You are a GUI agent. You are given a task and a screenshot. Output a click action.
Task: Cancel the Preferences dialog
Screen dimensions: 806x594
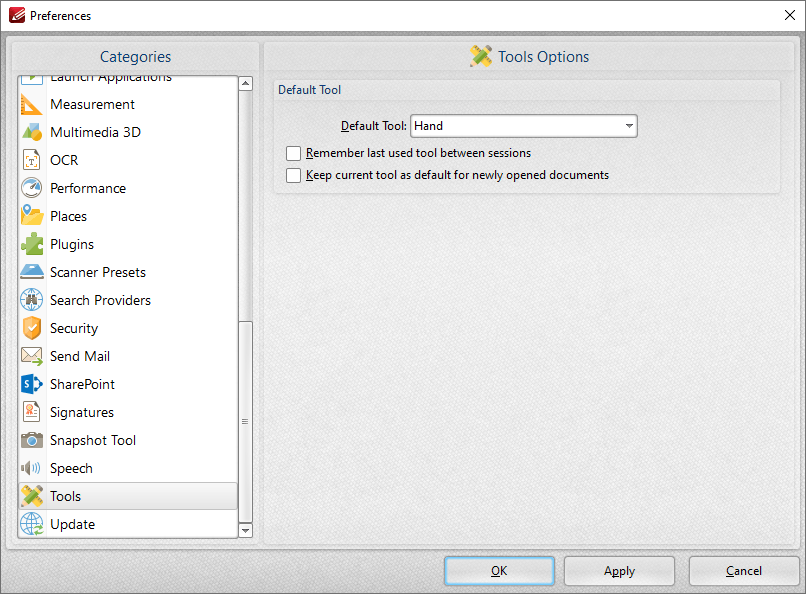point(744,571)
